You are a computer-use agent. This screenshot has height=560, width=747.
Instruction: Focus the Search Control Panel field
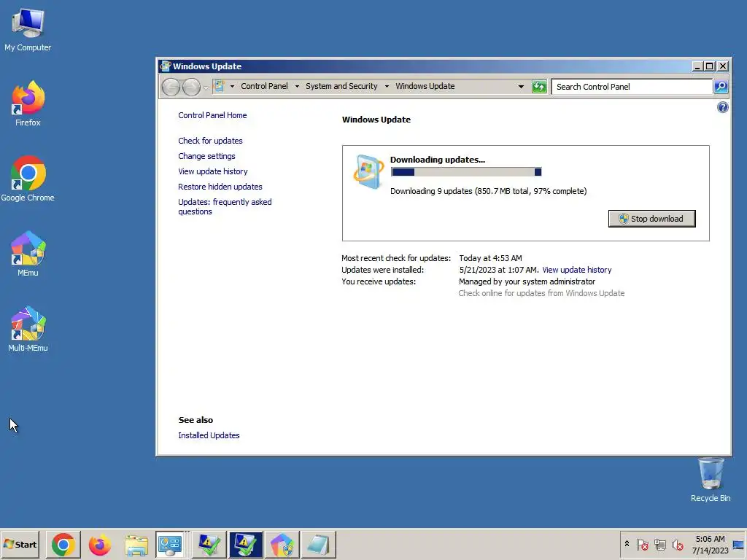631,87
